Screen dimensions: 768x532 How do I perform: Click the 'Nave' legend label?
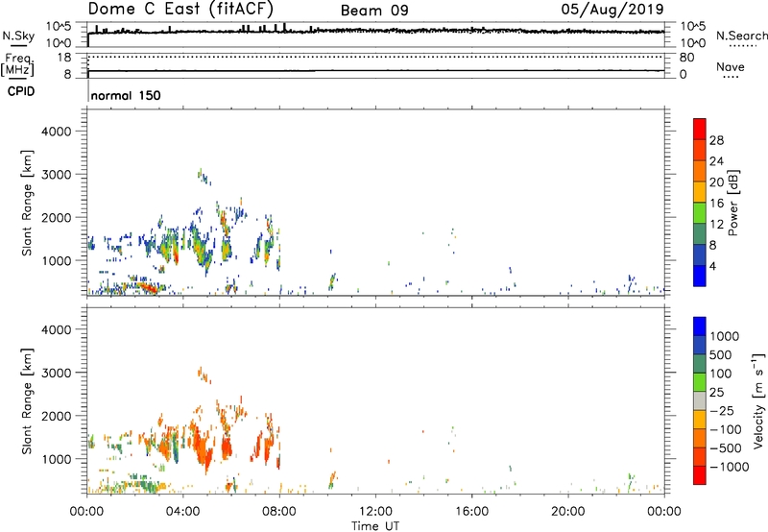click(x=731, y=67)
